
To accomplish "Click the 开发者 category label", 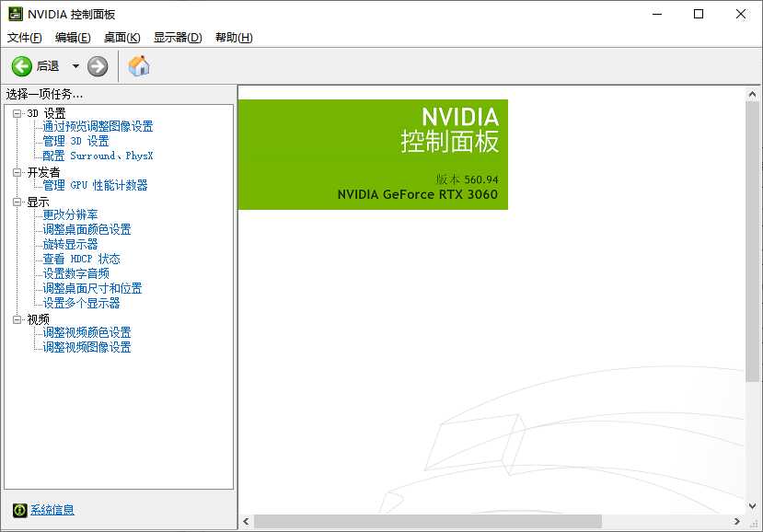I will [44, 172].
